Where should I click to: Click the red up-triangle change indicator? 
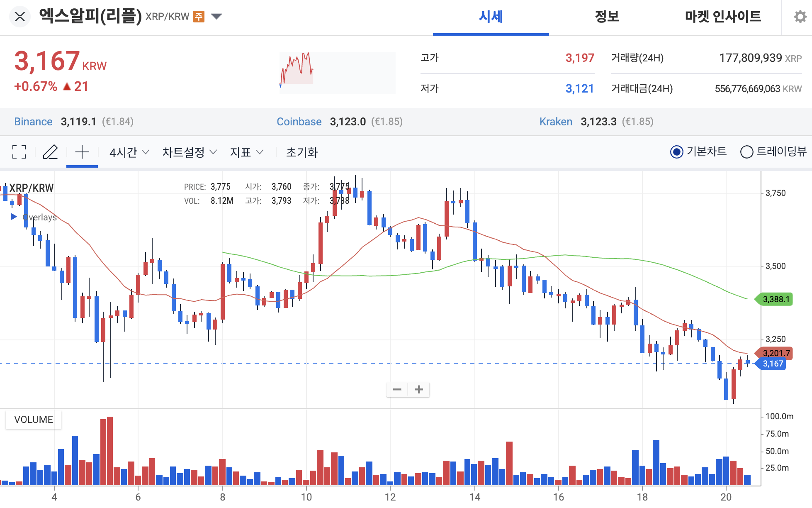67,86
